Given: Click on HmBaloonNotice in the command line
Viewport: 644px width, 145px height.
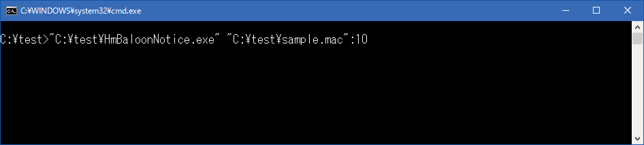Looking at the screenshot, I should (147, 40).
